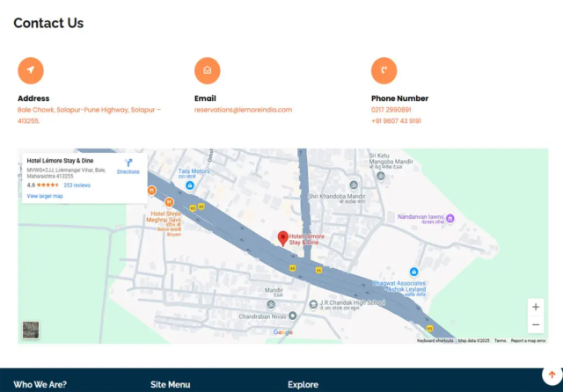
Task: Click the scroll-to-top arrow button
Action: pyautogui.click(x=552, y=375)
